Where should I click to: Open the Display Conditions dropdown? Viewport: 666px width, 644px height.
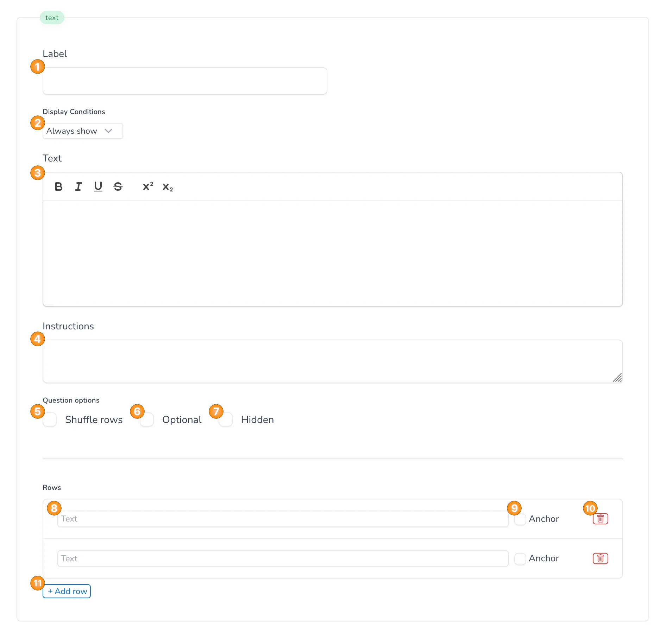point(82,131)
